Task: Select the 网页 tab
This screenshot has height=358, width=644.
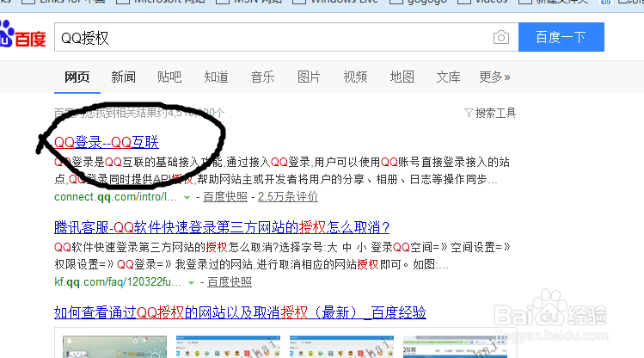Action: [x=77, y=77]
